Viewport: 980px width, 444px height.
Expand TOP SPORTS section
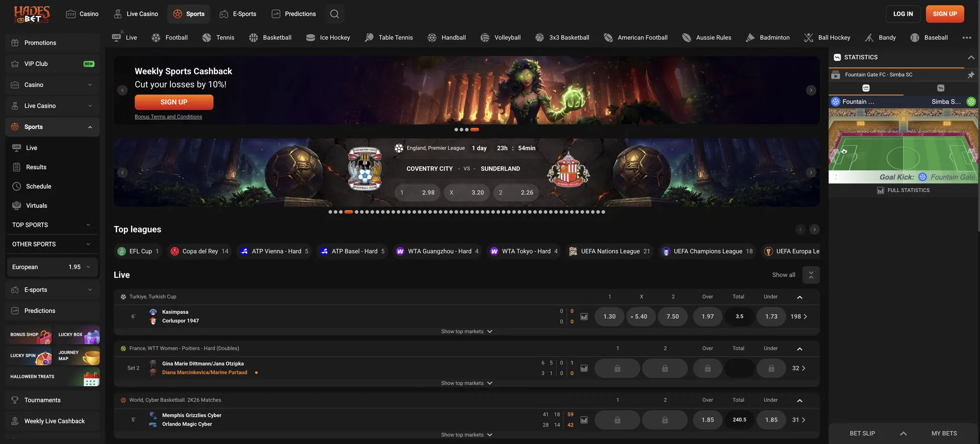tap(53, 225)
